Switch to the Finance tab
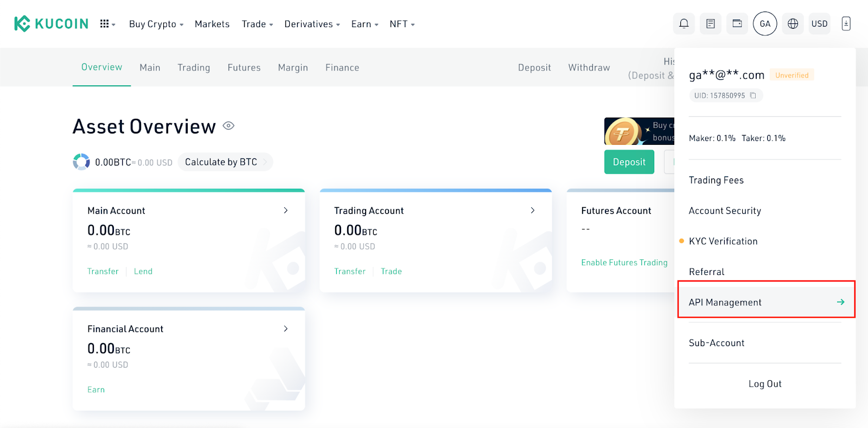The image size is (868, 428). pyautogui.click(x=342, y=67)
